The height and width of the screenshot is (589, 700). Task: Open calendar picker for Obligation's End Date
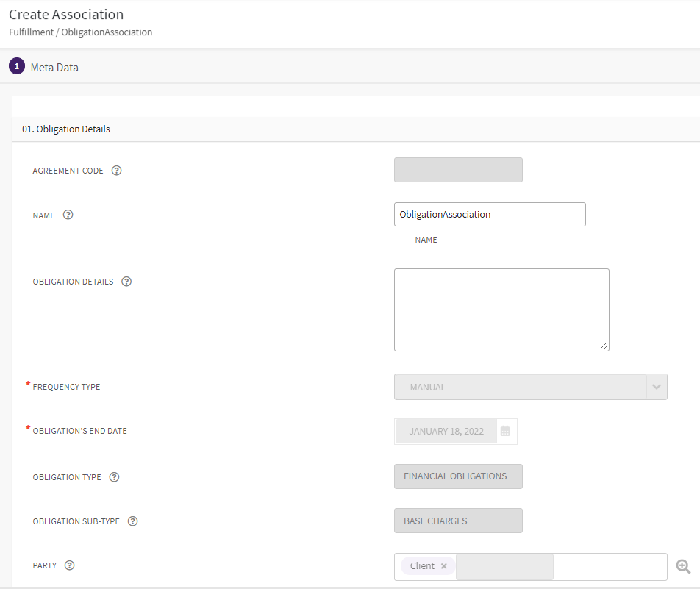coord(505,432)
